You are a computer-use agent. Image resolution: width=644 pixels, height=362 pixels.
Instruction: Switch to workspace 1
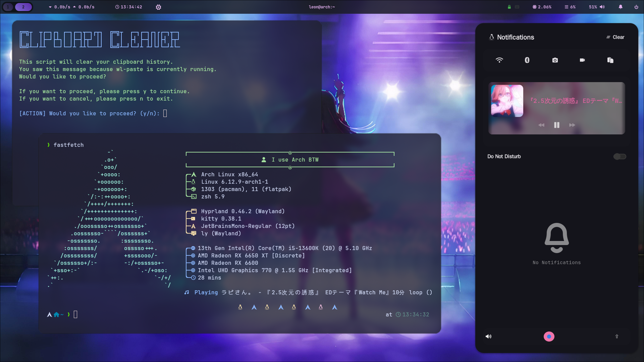click(8, 7)
